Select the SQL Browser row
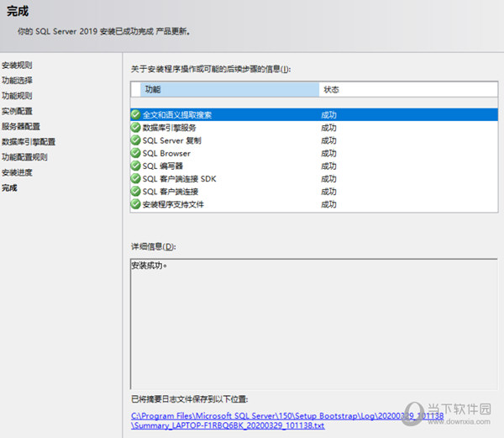The image size is (504, 438). coord(314,153)
